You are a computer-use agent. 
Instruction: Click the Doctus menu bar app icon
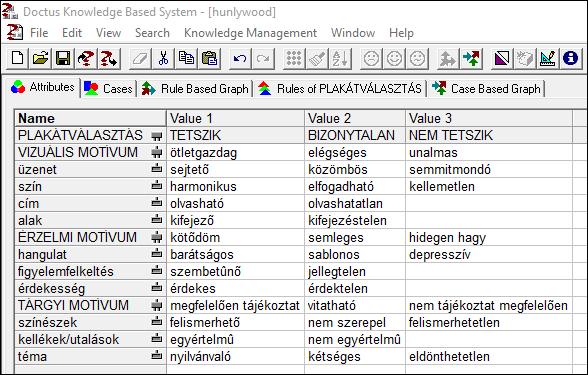point(15,33)
